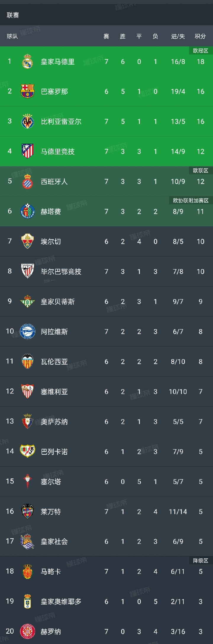This screenshot has width=213, height=644.
Task: Select the 进/失 goals column header
Action: tap(178, 36)
